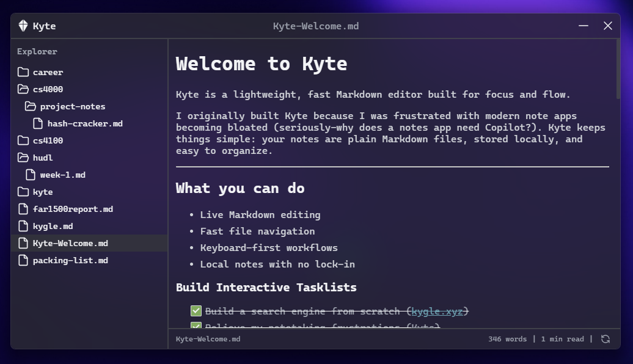Open far1500report.md file
The height and width of the screenshot is (364, 633).
[x=89, y=209]
